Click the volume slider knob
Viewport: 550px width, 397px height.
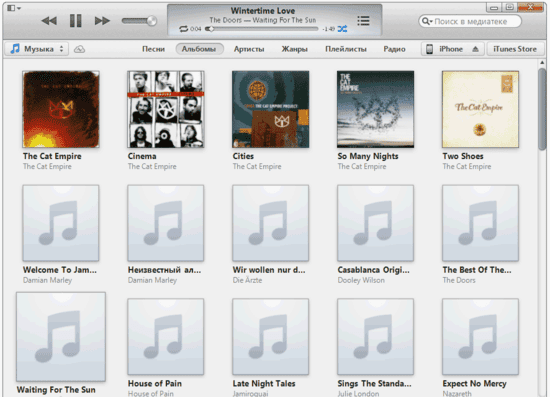[152, 21]
